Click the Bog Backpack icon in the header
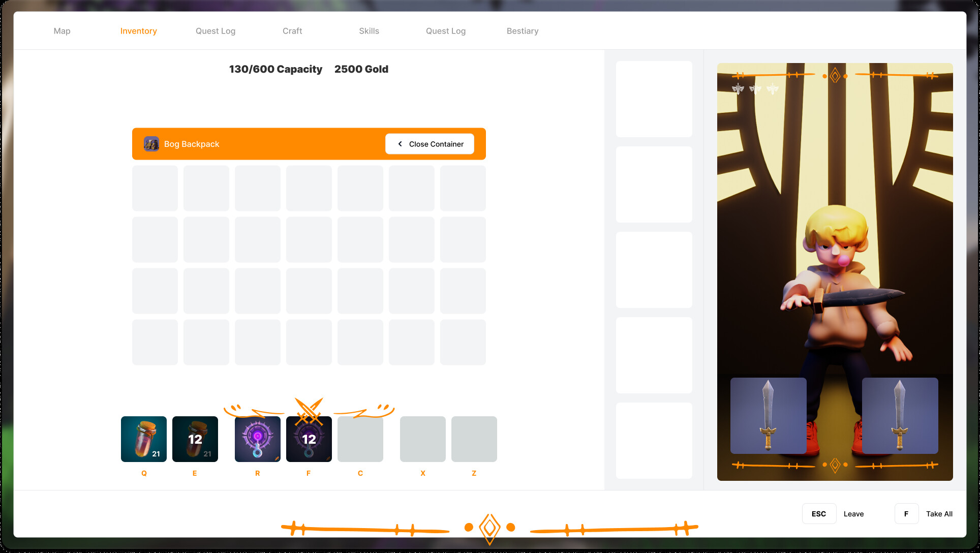This screenshot has width=980, height=553. click(151, 143)
